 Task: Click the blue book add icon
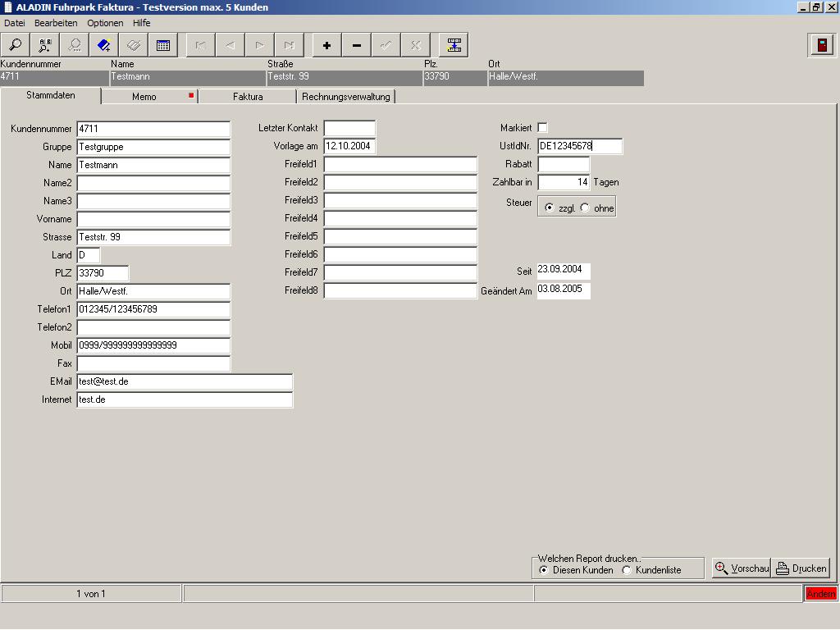click(104, 45)
